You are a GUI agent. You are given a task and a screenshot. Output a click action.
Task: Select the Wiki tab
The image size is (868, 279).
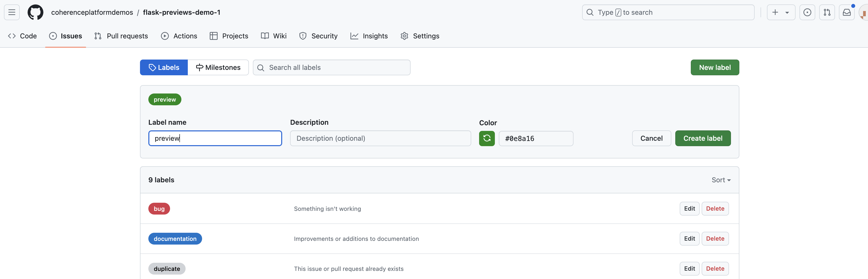(279, 36)
